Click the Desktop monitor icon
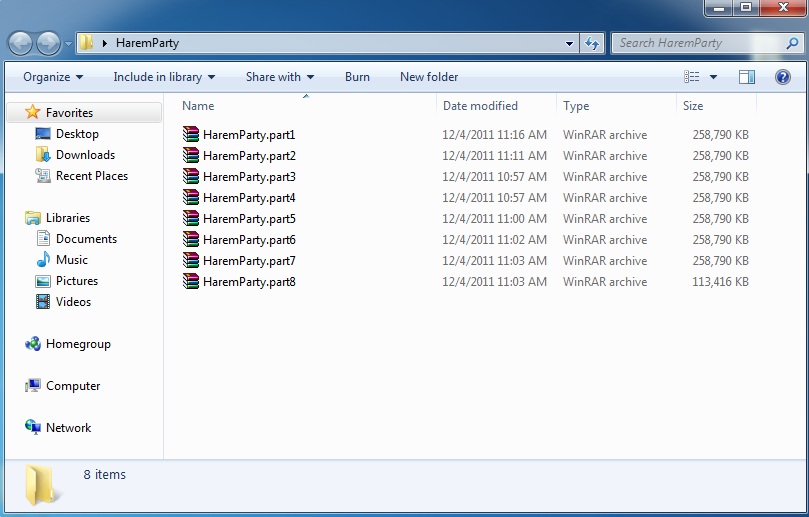The width and height of the screenshot is (809, 517). (x=43, y=134)
